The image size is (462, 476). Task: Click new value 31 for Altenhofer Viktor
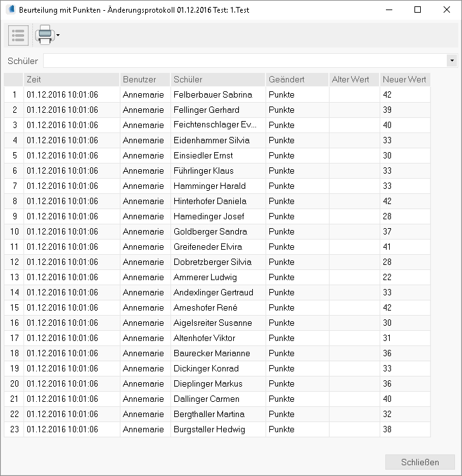point(405,338)
